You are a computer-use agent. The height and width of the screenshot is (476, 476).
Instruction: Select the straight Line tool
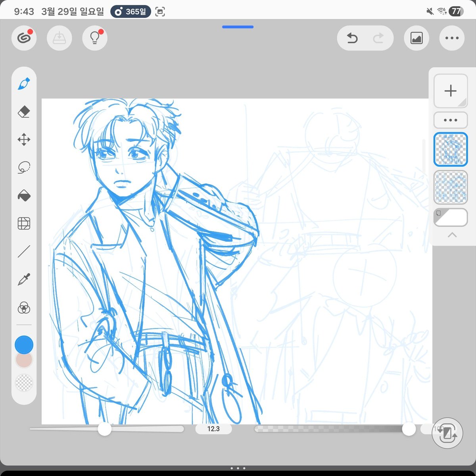coord(24,252)
